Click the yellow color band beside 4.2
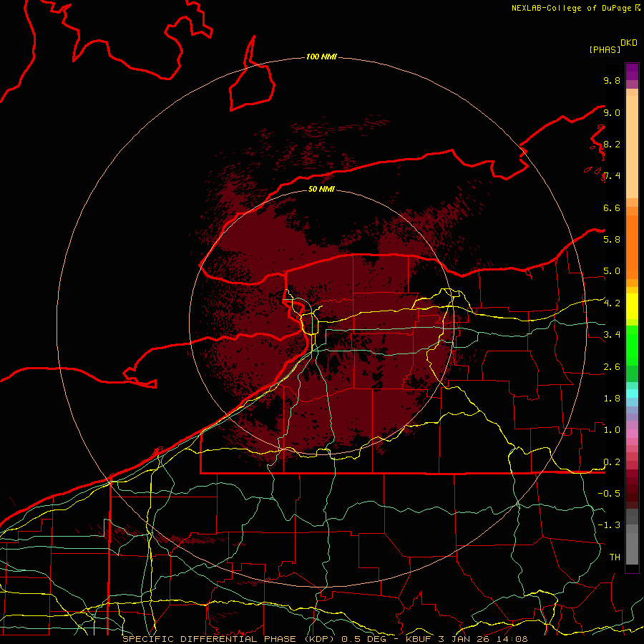644x644 pixels. [632, 306]
